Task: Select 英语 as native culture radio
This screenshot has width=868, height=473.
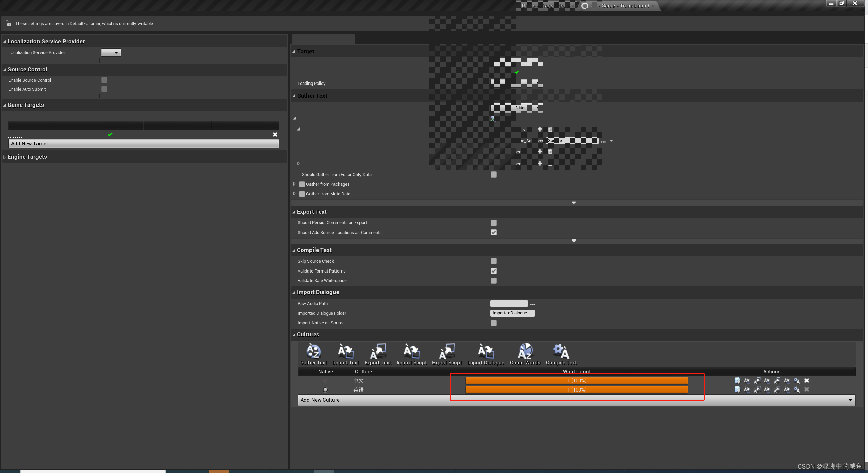Action: [325, 390]
